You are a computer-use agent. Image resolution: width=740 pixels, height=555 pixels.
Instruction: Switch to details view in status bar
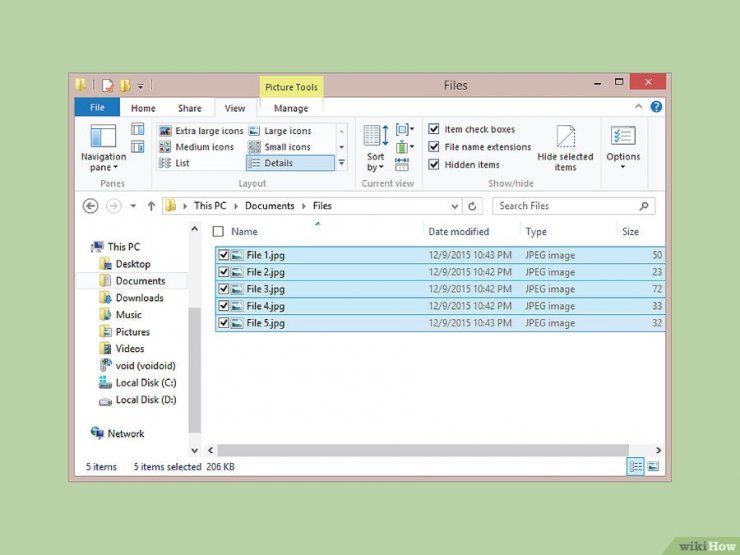pos(635,466)
